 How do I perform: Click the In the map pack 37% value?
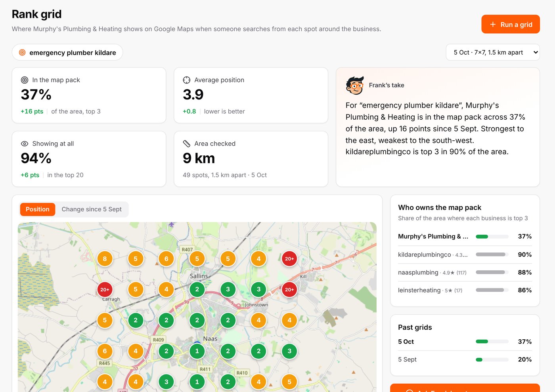(x=36, y=95)
